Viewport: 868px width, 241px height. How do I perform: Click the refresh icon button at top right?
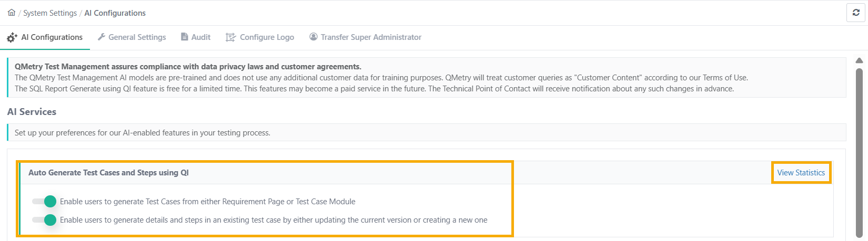[x=856, y=13]
